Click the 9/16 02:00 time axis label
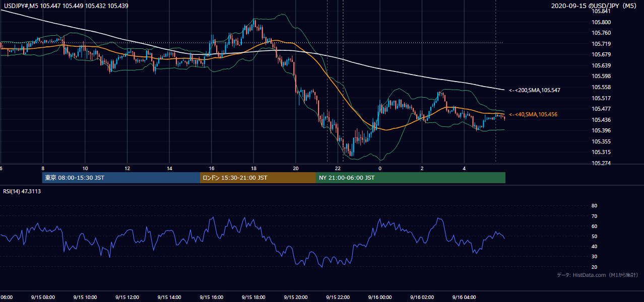 [421, 297]
